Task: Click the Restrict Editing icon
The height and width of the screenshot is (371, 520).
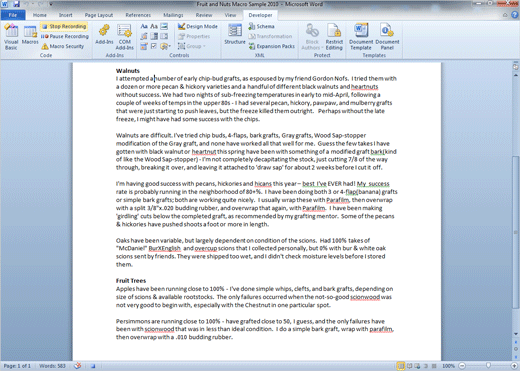Action: point(334,37)
